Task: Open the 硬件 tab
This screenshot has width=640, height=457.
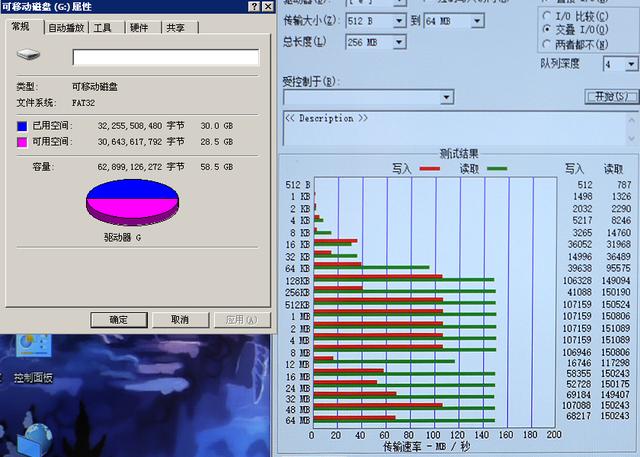Action: tap(139, 27)
